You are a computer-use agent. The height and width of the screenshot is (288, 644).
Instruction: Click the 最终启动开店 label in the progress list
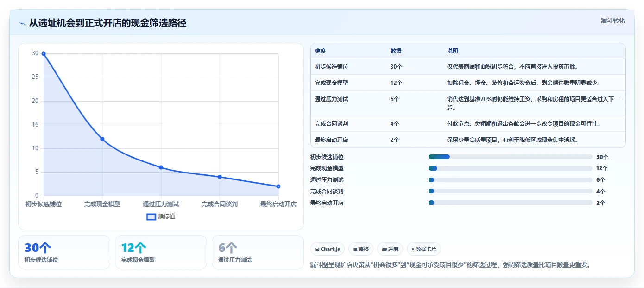[x=327, y=203]
